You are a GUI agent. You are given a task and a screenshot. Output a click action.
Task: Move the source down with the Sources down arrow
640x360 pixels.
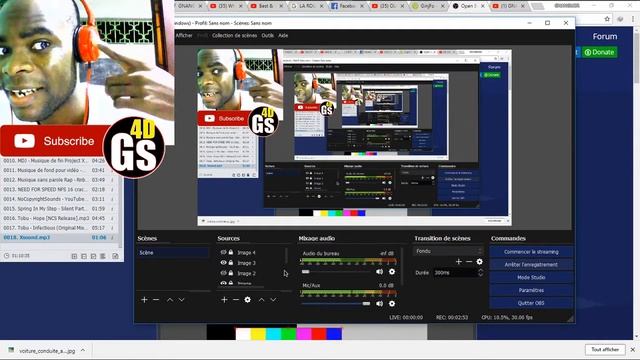[x=273, y=300]
